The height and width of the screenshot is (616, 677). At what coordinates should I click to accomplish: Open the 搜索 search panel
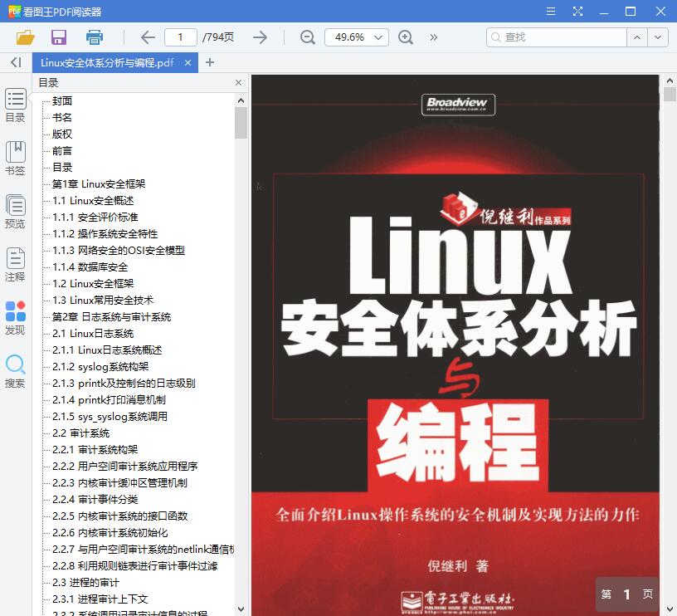coord(16,371)
